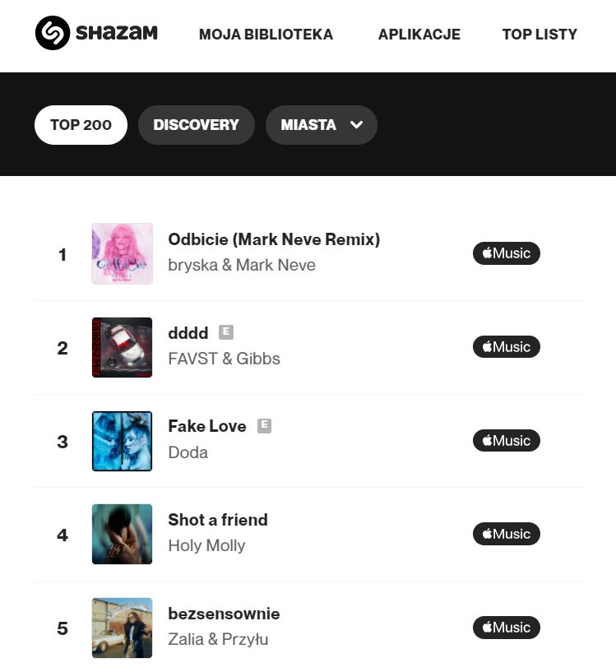Open Apple Music for Odbicie remix
Image resolution: width=616 pixels, height=672 pixels.
[506, 253]
